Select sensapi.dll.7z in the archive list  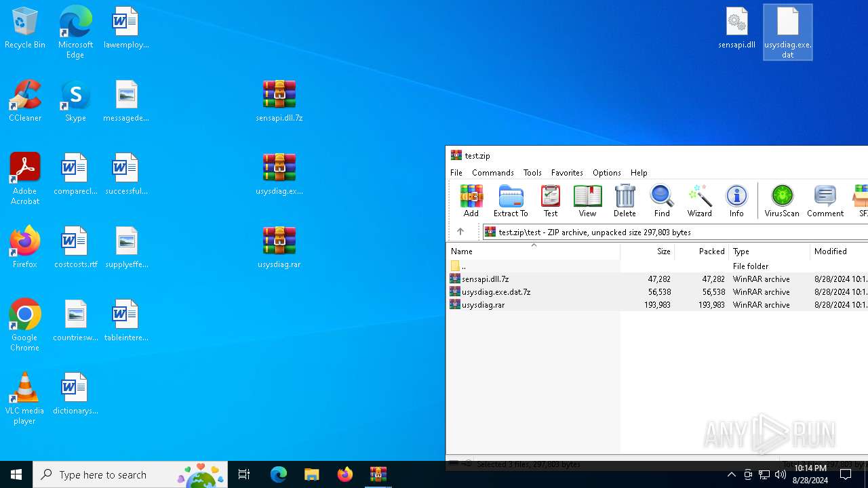pyautogui.click(x=657, y=279)
